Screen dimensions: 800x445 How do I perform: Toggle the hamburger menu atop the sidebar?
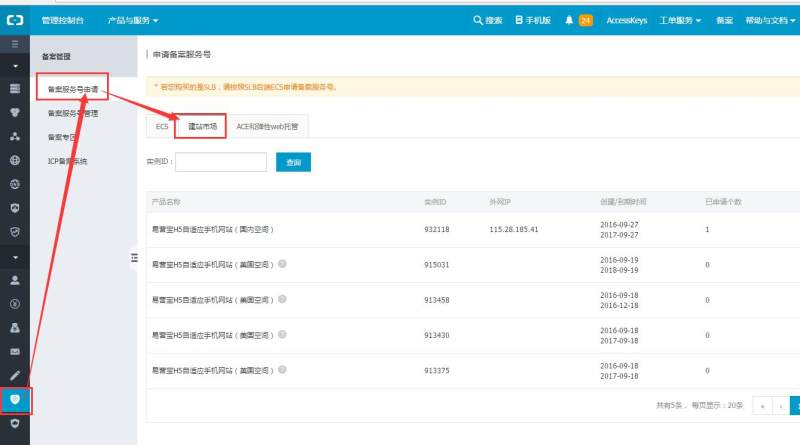coord(14,45)
